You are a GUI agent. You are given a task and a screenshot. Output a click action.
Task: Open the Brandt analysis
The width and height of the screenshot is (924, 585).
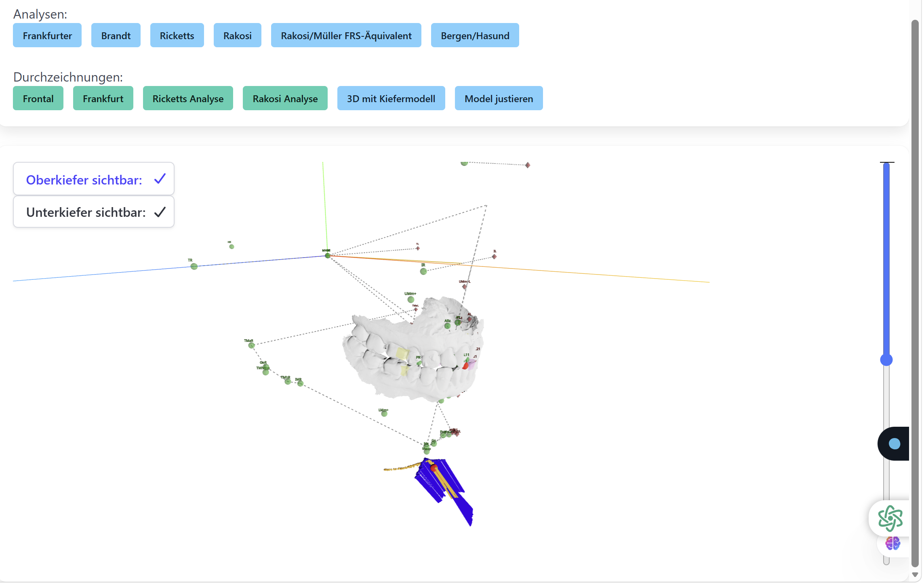coord(116,36)
